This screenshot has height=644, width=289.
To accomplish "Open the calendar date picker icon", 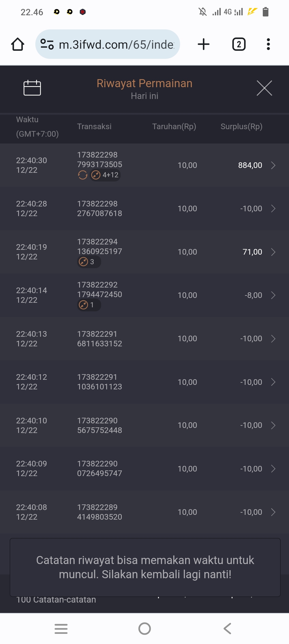I will [32, 88].
